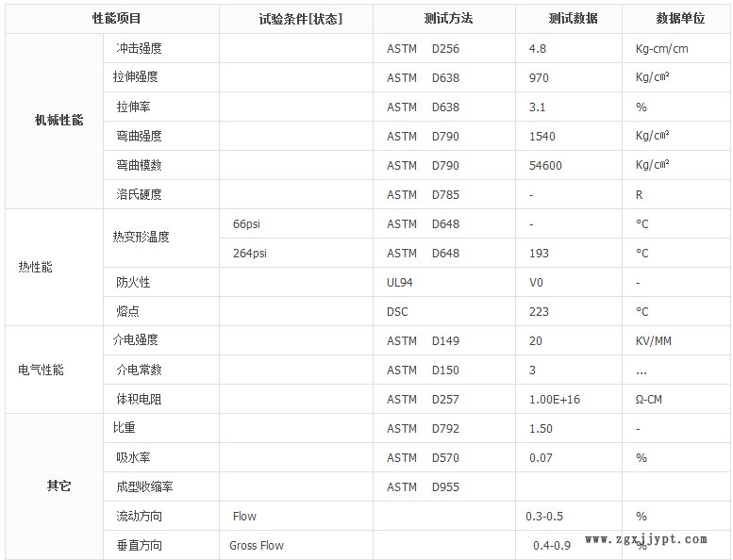Click the ASTM D256 test method cell
733x560 pixels.
point(423,48)
